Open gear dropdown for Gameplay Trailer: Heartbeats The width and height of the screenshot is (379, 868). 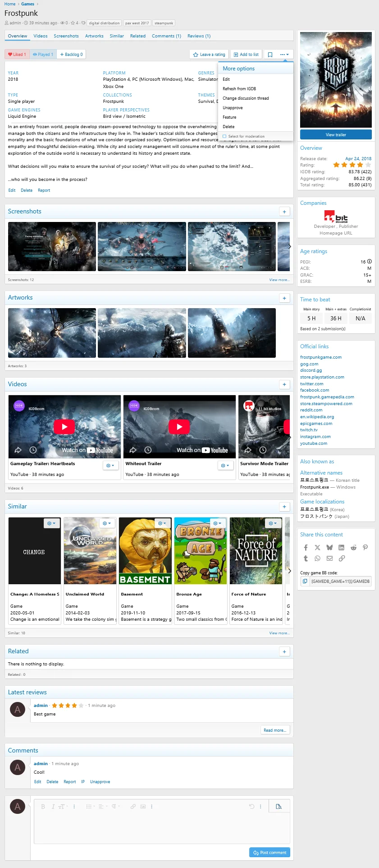tap(110, 465)
